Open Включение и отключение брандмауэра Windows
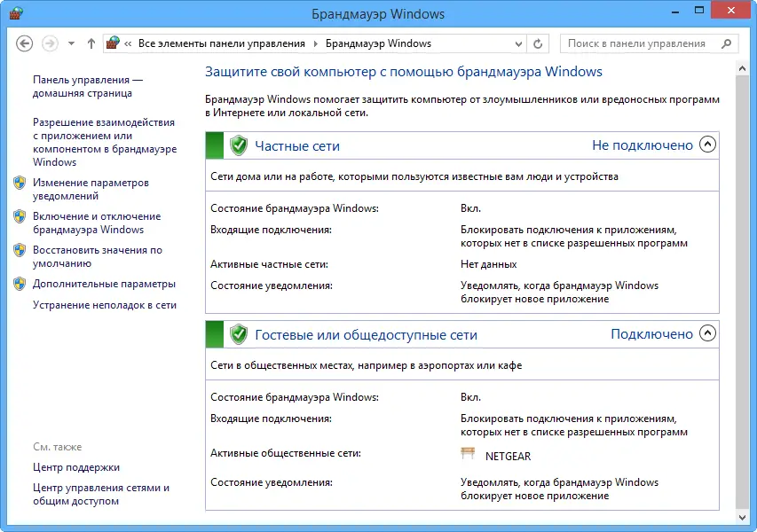 (97, 223)
